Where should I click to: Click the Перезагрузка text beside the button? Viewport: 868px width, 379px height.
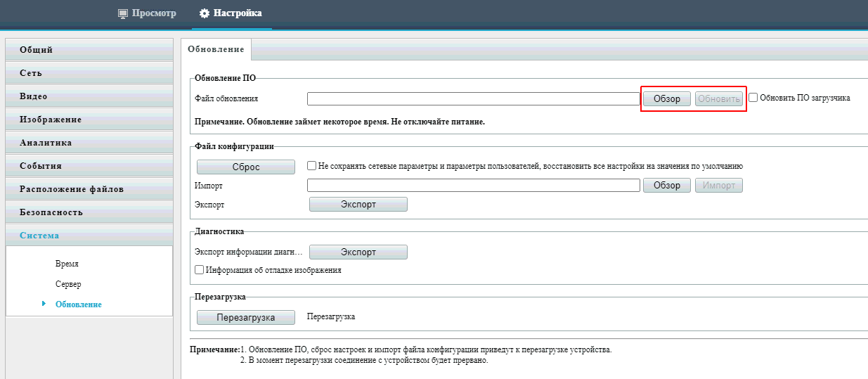pyautogui.click(x=331, y=317)
